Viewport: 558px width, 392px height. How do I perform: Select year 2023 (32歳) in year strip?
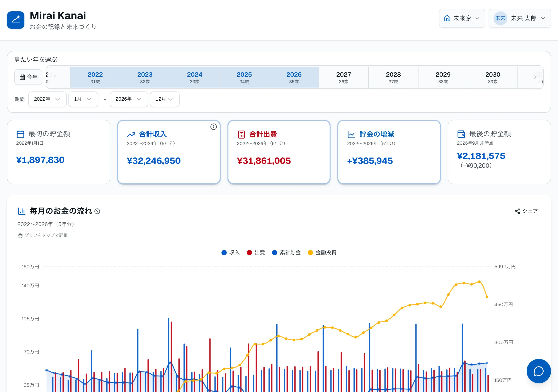click(145, 77)
